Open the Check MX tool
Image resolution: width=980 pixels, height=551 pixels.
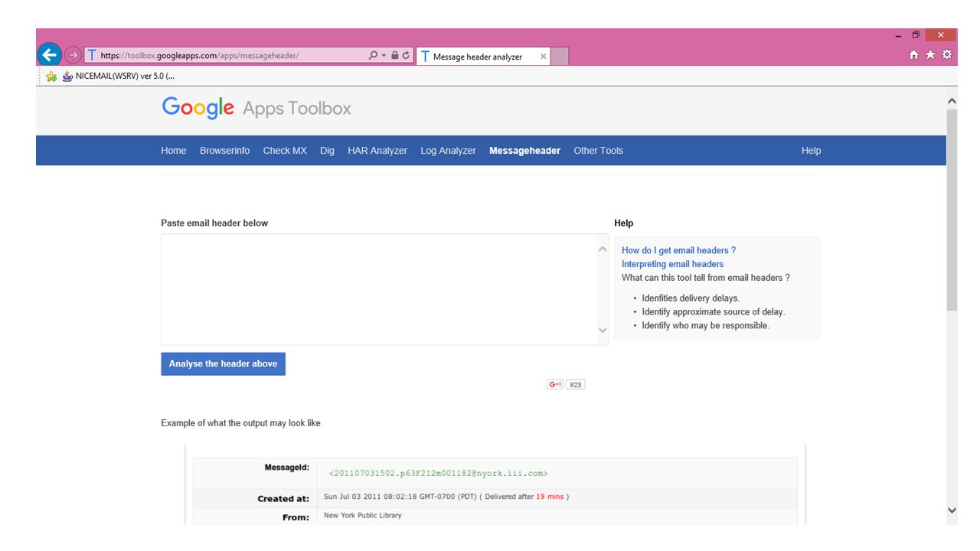(285, 151)
